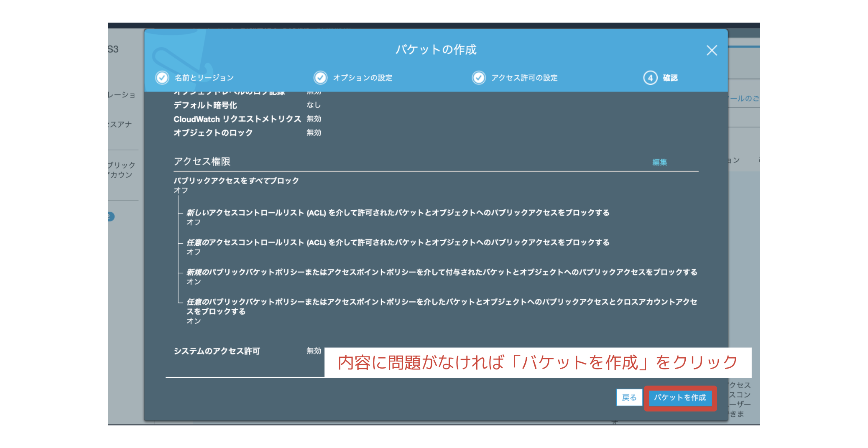Image resolution: width=868 pixels, height=448 pixels.
Task: Click the checkmark icon beside アクセス許可の設定
Action: click(x=479, y=78)
